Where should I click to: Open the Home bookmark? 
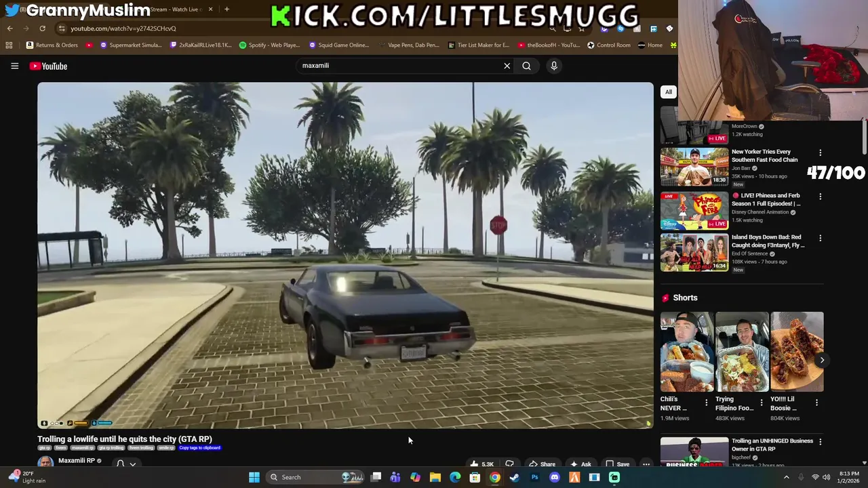[x=650, y=45]
